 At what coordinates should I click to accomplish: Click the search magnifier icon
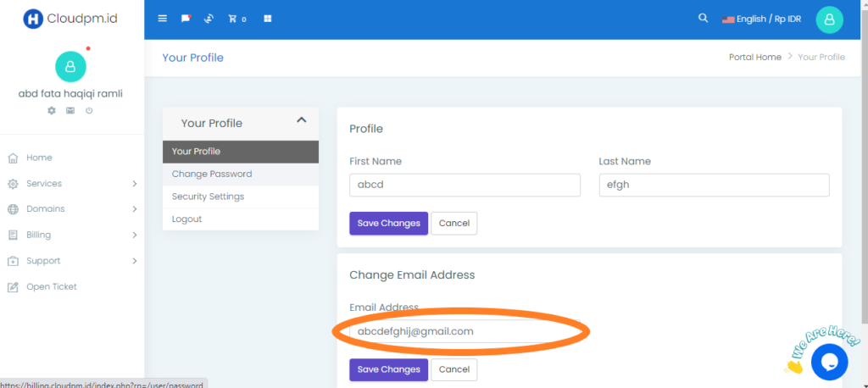pyautogui.click(x=703, y=19)
